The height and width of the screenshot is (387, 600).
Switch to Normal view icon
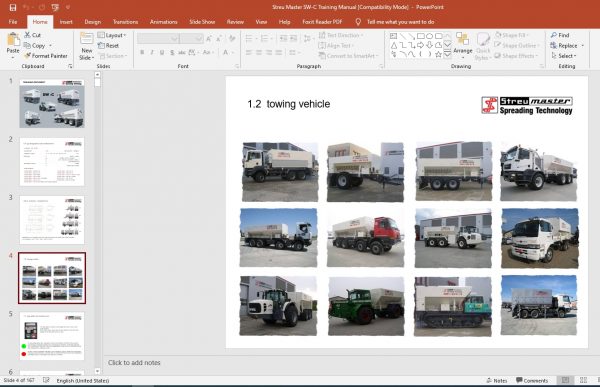coord(565,380)
